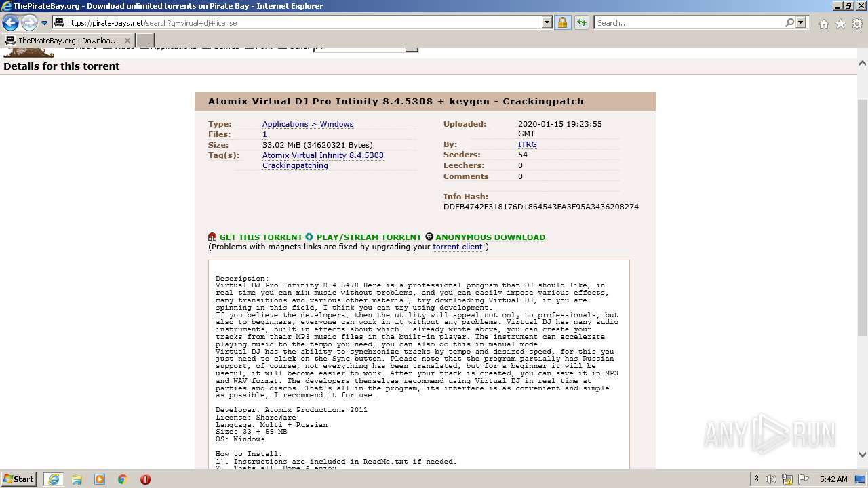Click GET THIS TORRENT link
The image size is (868, 488).
click(x=261, y=237)
